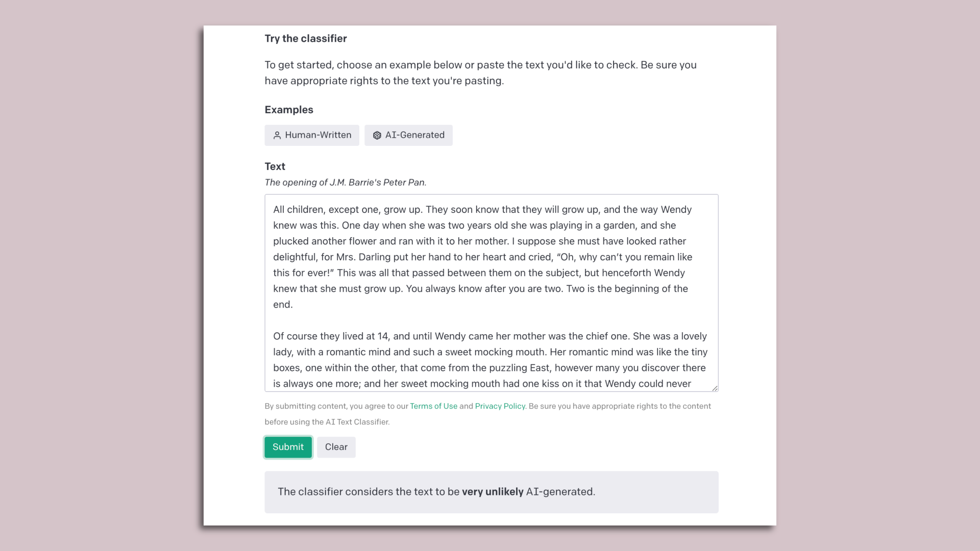This screenshot has width=980, height=551.
Task: Click the text area's bottom-right resize handle
Action: 715,388
